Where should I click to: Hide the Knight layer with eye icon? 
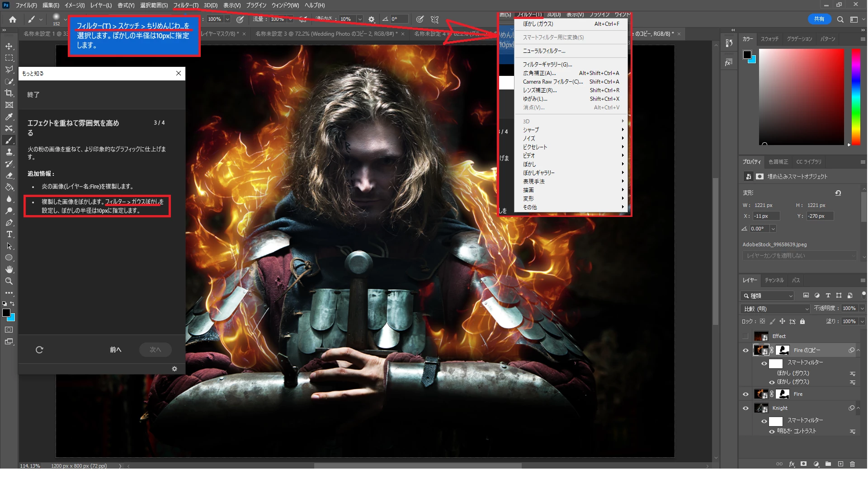(745, 408)
